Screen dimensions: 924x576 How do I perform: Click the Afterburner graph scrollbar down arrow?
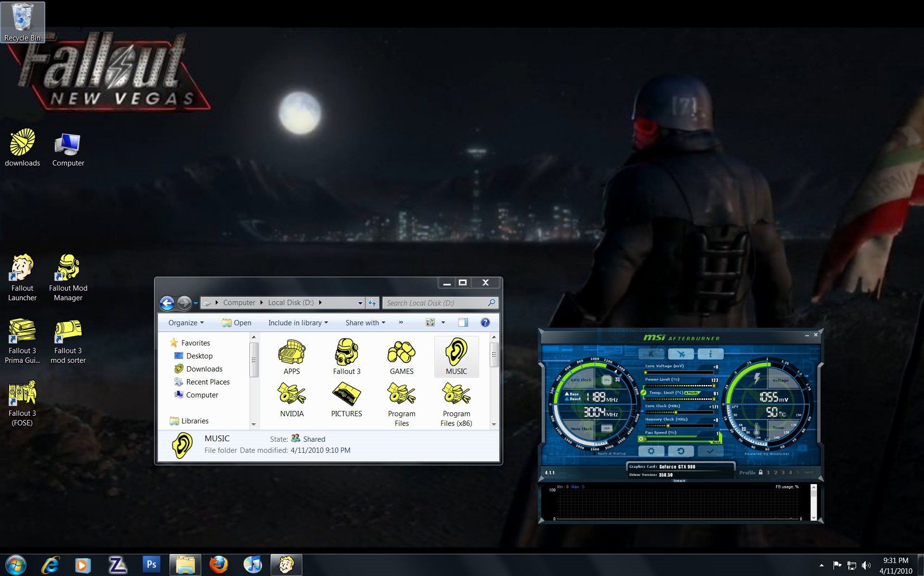coord(814,518)
